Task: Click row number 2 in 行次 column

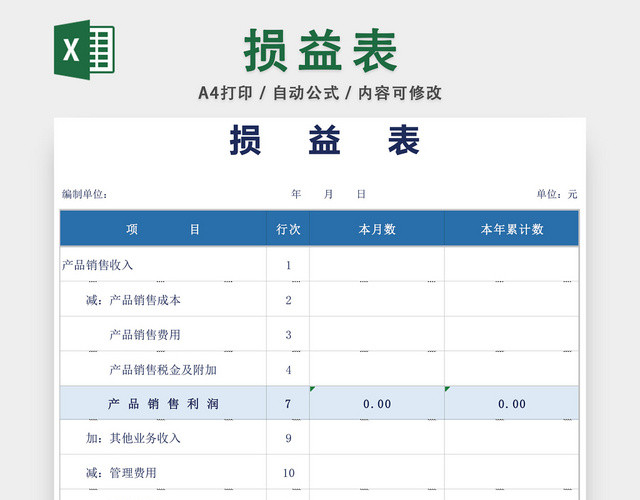Action: coord(288,300)
